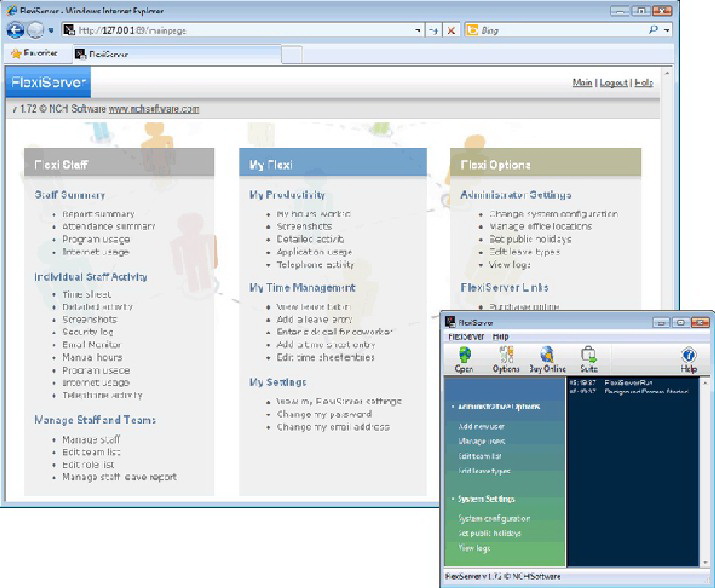Open a new blank browser tab

pos(291,54)
